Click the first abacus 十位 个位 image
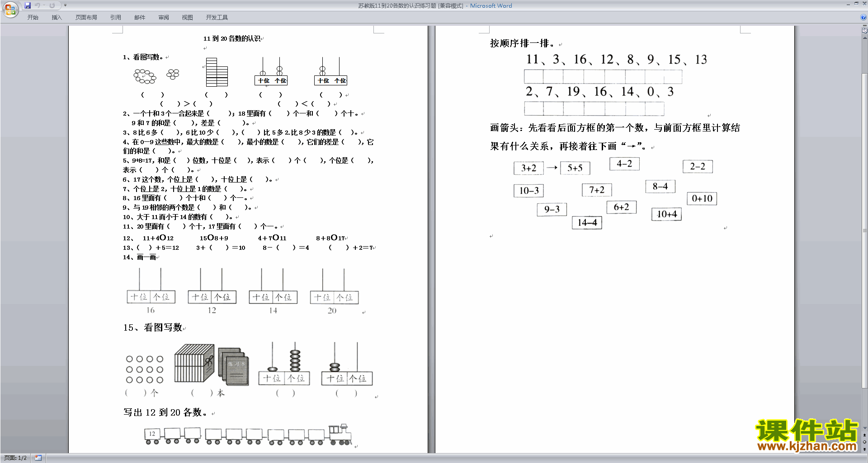Viewport: 868px width, 463px height. coord(271,71)
